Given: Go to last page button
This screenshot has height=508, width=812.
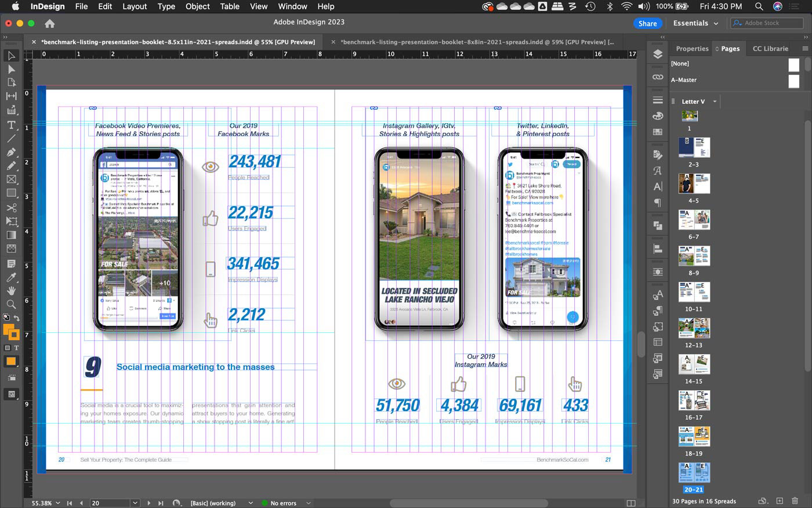Looking at the screenshot, I should [161, 503].
